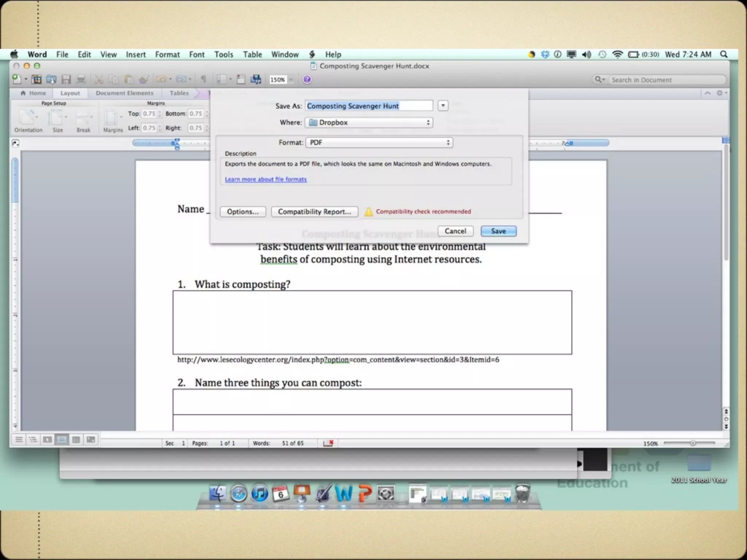Image resolution: width=747 pixels, height=560 pixels.
Task: Click the zoom slider at bottom right
Action: (692, 443)
